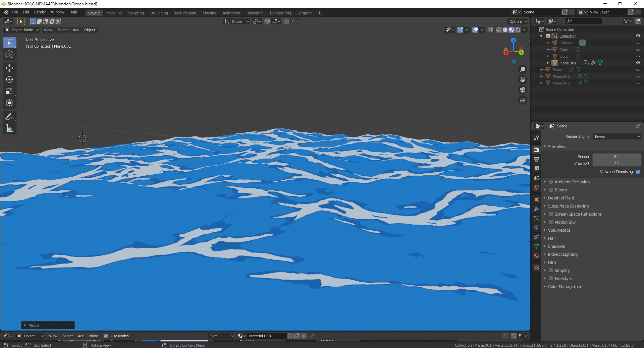Disable Viewport Denoising checkbox
Viewport: 644px width, 348px height.
pyautogui.click(x=638, y=172)
